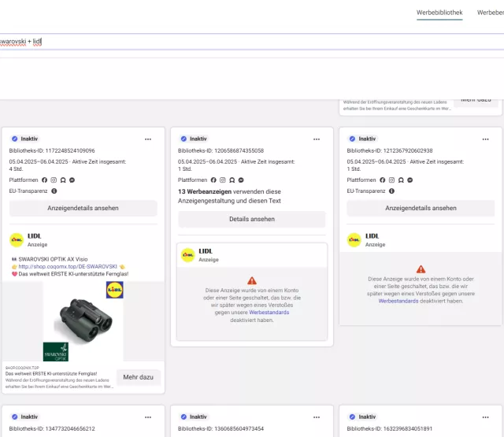Click the warning triangle in the middle ad
Image resolution: width=504 pixels, height=437 pixels.
[252, 280]
